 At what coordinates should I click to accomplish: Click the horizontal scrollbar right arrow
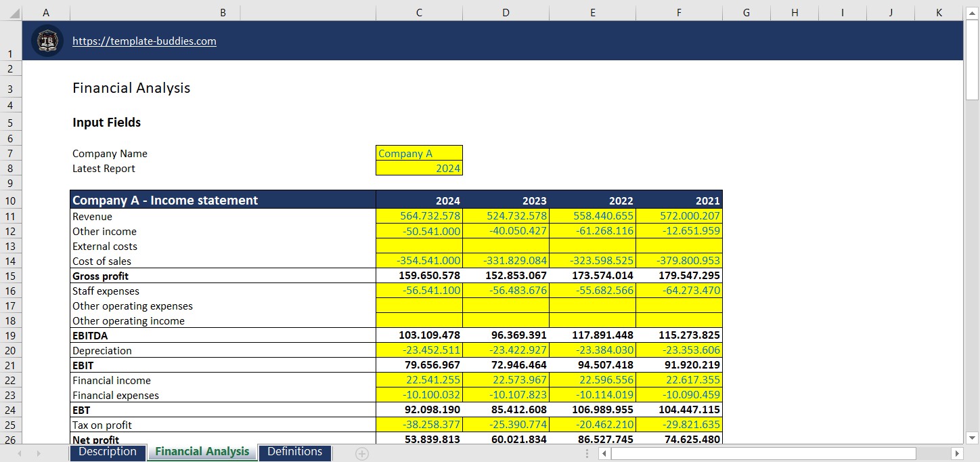[x=956, y=453]
